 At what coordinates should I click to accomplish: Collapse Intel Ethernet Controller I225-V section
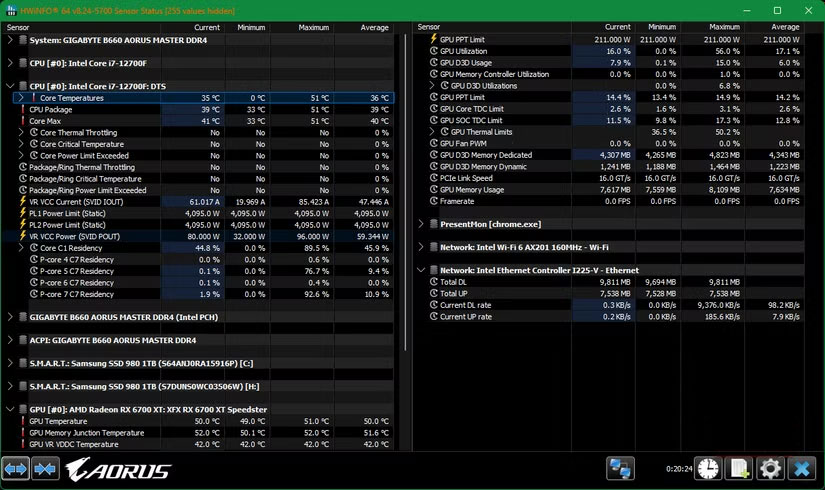421,270
